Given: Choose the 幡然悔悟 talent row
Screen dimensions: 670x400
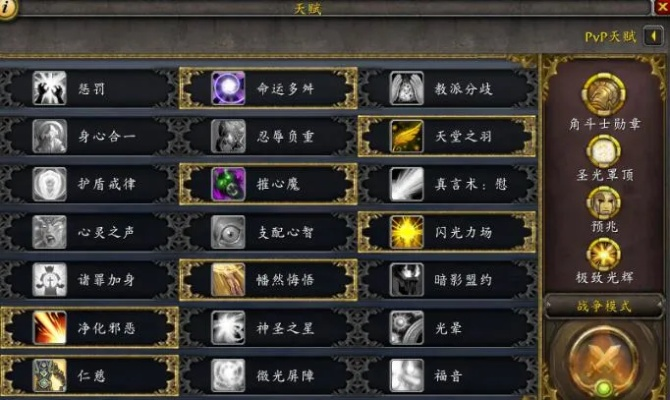Looking at the screenshot, I should coord(268,280).
